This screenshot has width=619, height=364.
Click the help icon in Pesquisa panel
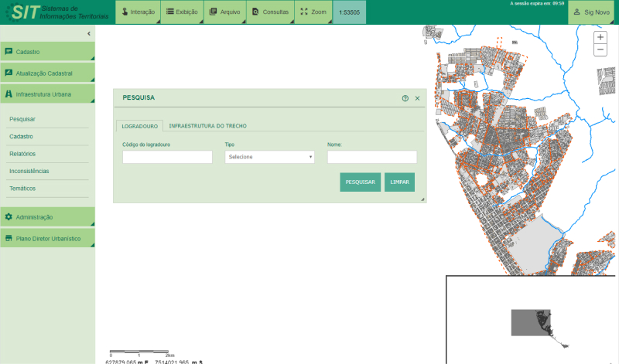click(405, 98)
